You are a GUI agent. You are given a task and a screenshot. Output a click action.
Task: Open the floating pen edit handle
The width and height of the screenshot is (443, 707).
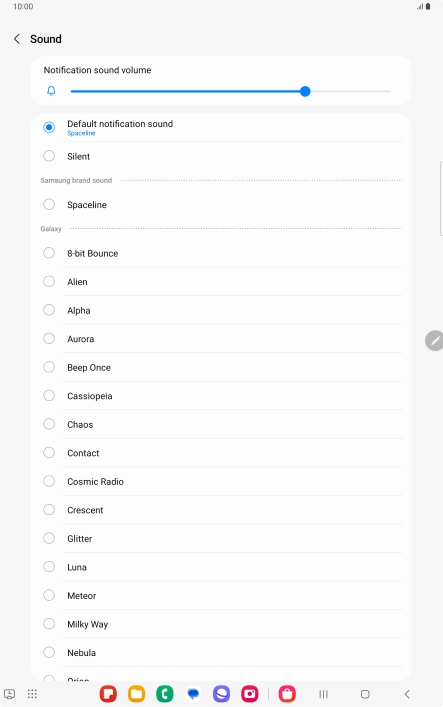click(434, 340)
